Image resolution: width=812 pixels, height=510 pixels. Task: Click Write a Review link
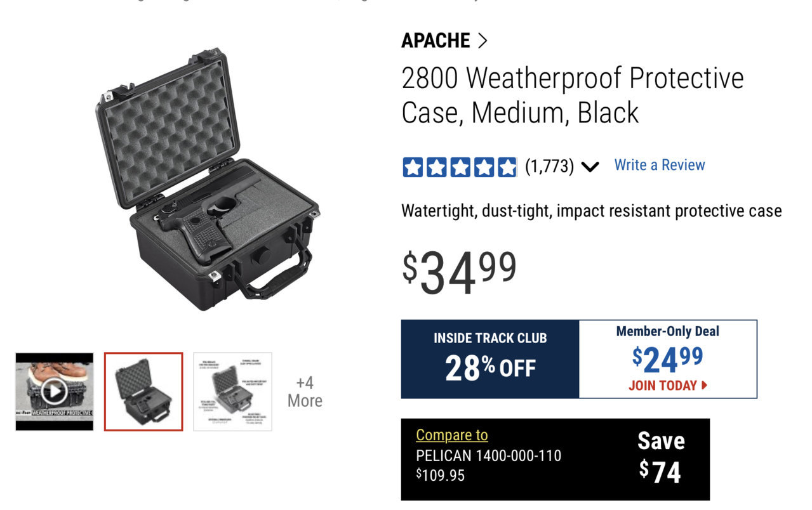(x=660, y=165)
